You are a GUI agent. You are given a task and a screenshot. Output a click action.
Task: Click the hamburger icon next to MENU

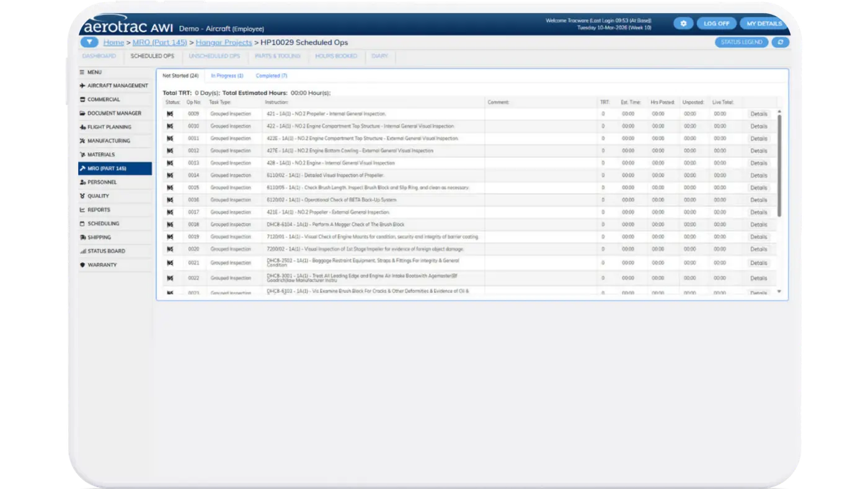(x=82, y=72)
